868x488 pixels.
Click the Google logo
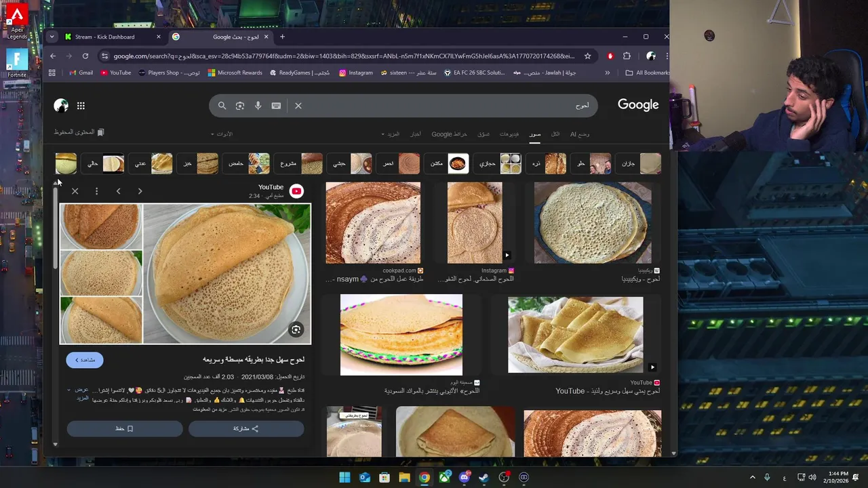click(x=638, y=105)
